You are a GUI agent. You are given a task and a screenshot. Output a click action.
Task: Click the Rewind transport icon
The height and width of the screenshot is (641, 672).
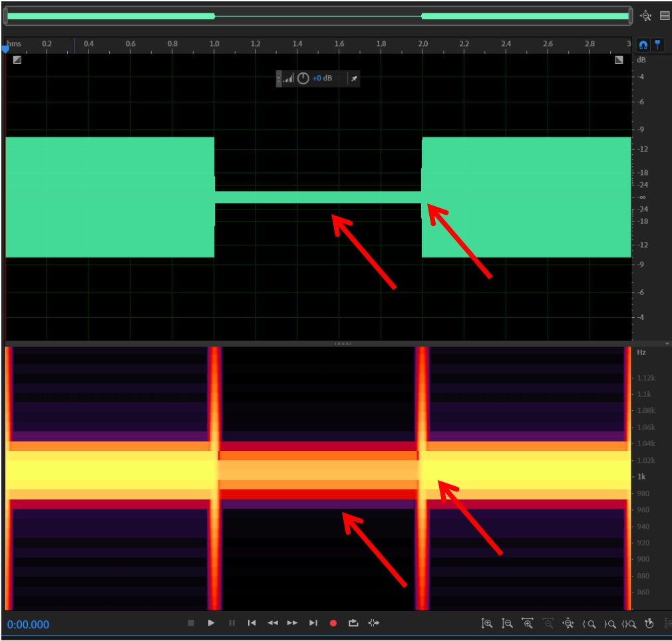click(272, 623)
